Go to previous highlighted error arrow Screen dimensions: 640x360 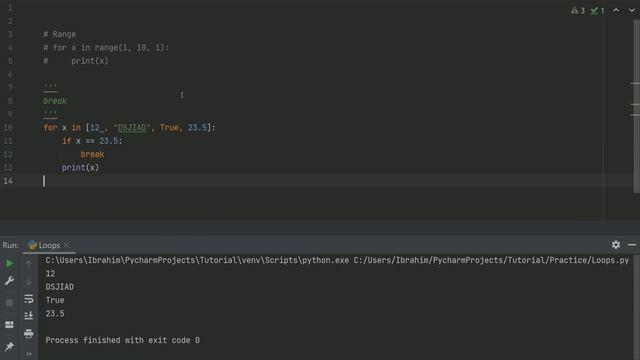[x=616, y=10]
